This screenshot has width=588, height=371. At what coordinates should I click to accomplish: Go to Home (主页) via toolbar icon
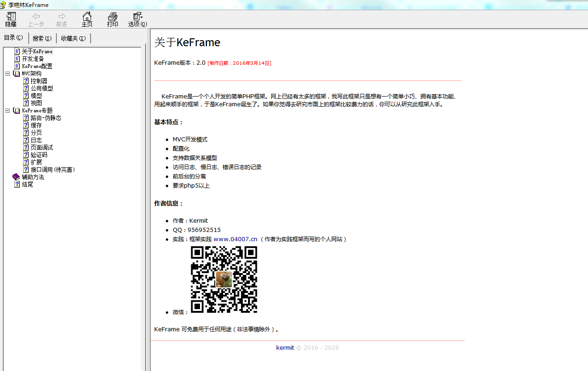click(x=87, y=17)
